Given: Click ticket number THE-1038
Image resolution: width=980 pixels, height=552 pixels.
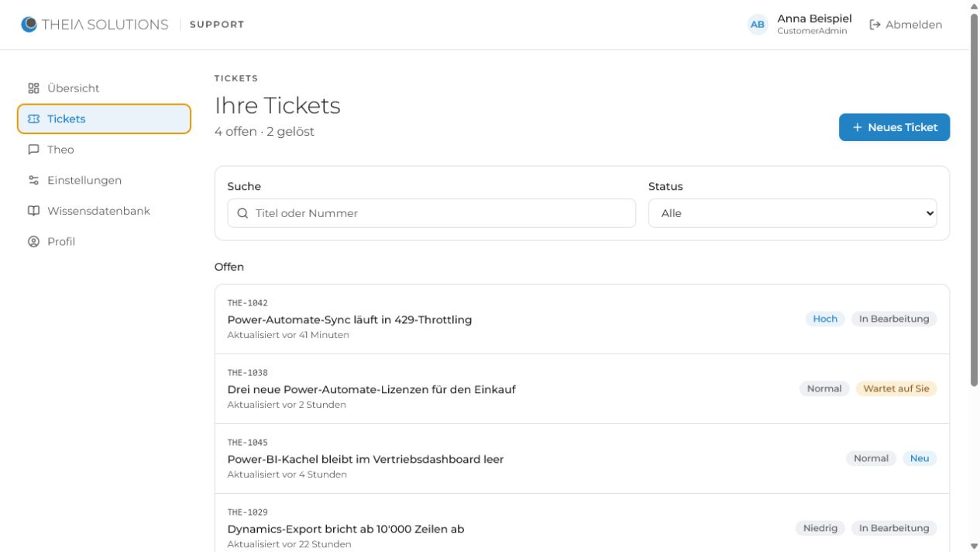Looking at the screenshot, I should (247, 373).
